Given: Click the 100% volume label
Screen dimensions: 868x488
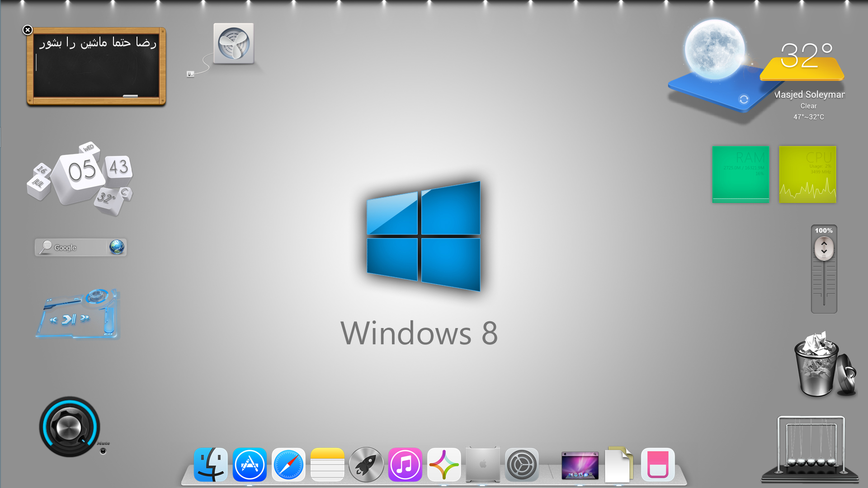Looking at the screenshot, I should (x=824, y=230).
